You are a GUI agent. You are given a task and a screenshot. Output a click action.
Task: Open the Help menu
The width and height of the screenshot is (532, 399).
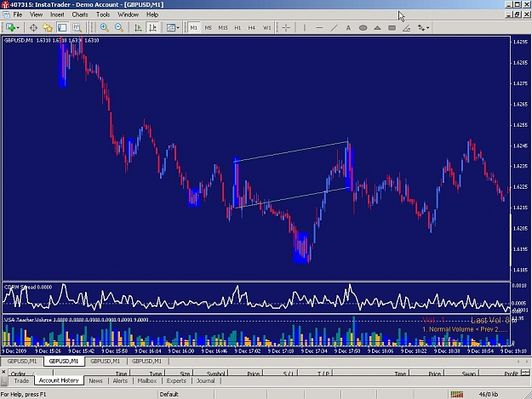(x=152, y=14)
